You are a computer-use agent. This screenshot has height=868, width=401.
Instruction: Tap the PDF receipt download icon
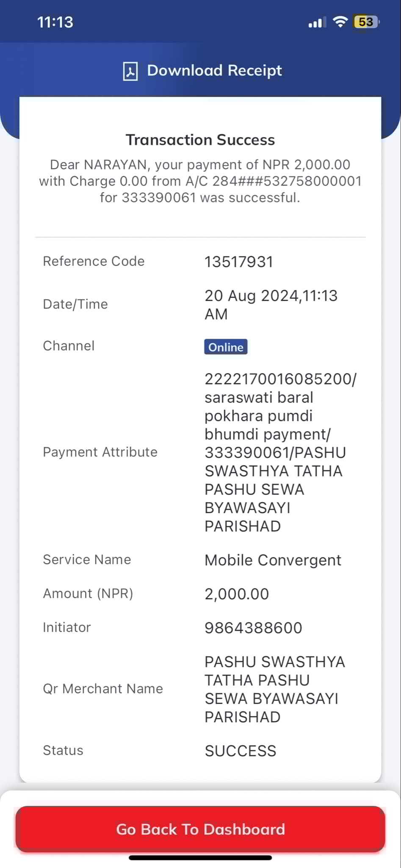(x=130, y=71)
